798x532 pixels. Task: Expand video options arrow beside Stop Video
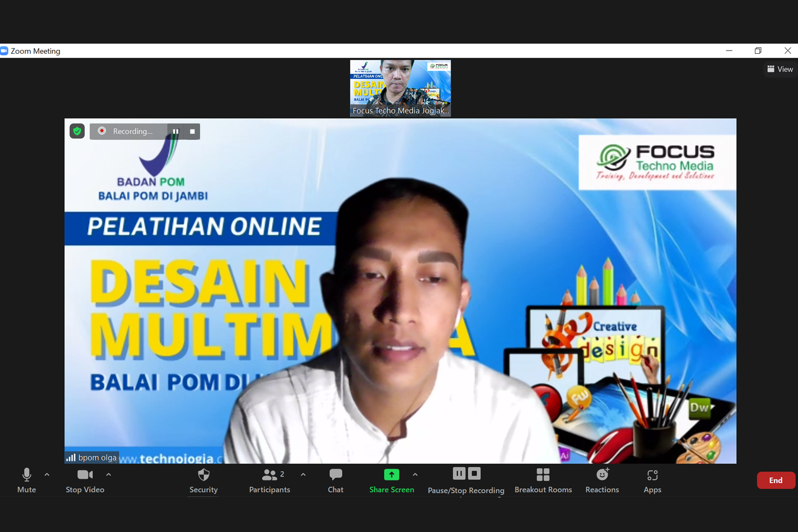tap(109, 475)
